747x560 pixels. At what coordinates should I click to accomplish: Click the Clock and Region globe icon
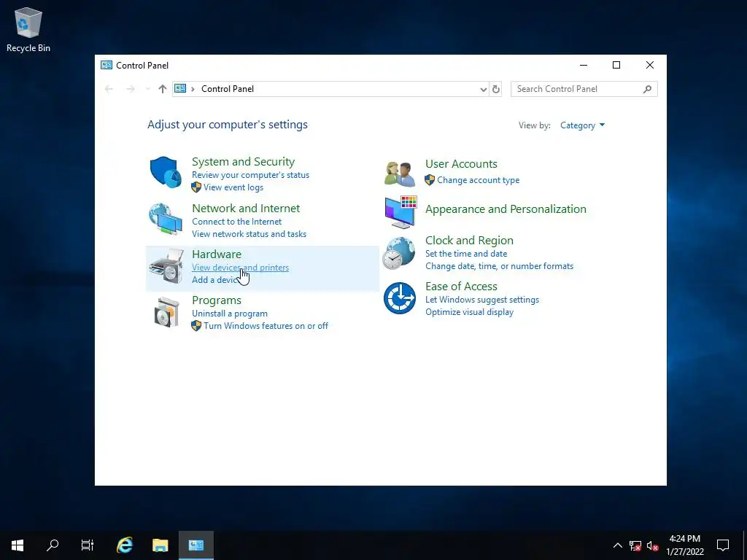[399, 253]
